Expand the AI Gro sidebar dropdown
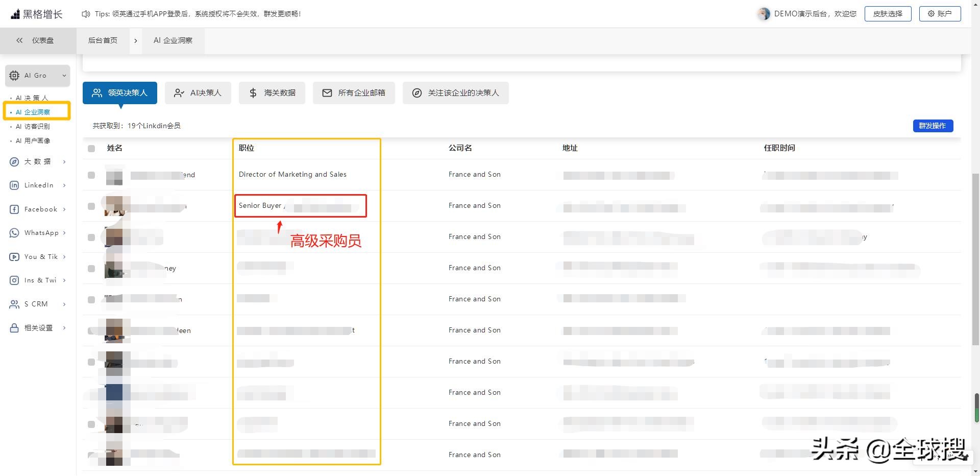The width and height of the screenshot is (980, 476). pyautogui.click(x=64, y=75)
